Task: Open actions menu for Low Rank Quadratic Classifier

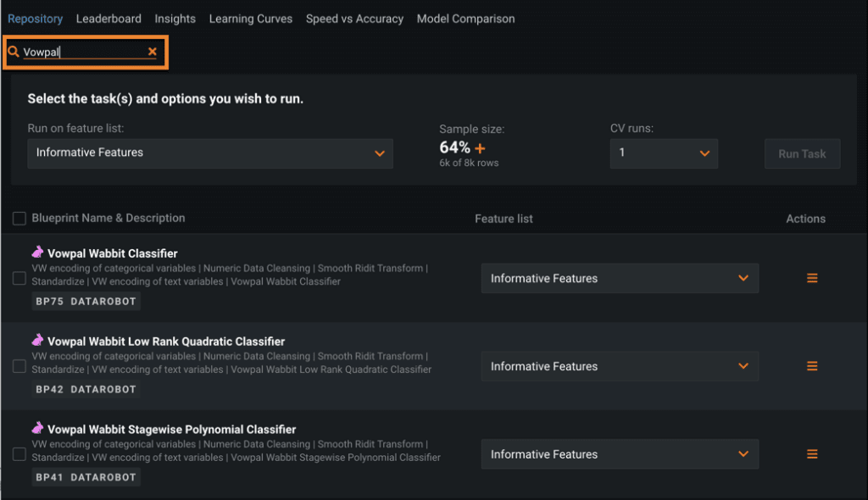Action: 812,366
